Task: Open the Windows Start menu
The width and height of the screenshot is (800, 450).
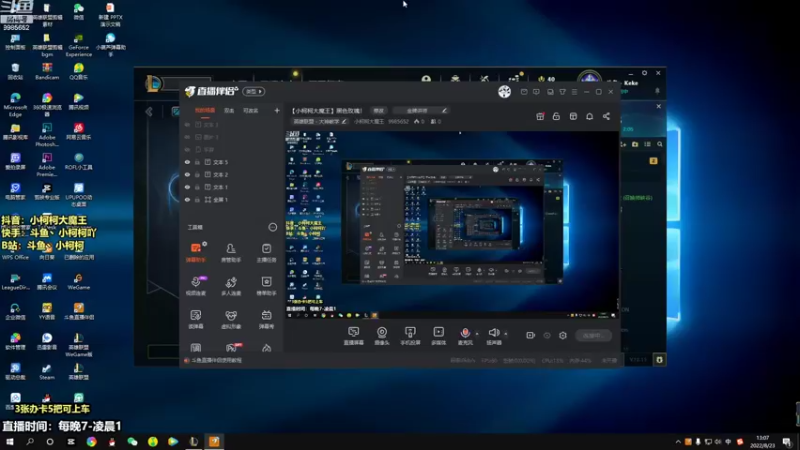Action: 10,441
